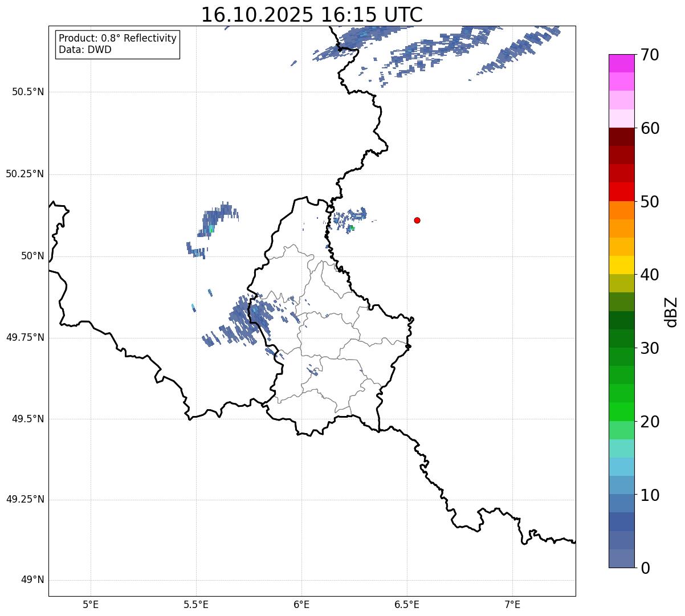685x616 pixels.
Task: Click the 30 colorbar tick label
Action: [650, 348]
